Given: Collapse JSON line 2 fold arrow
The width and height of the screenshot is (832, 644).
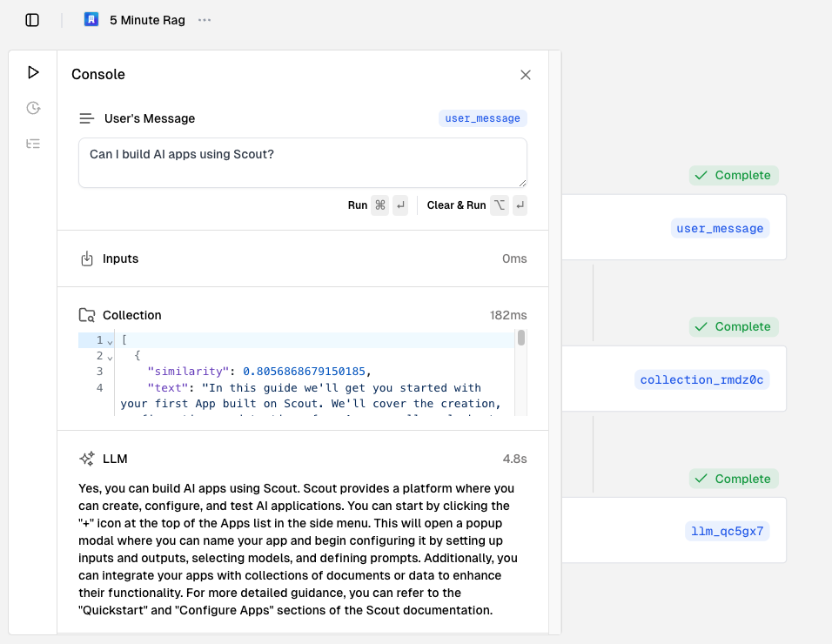Looking at the screenshot, I should click(x=110, y=357).
